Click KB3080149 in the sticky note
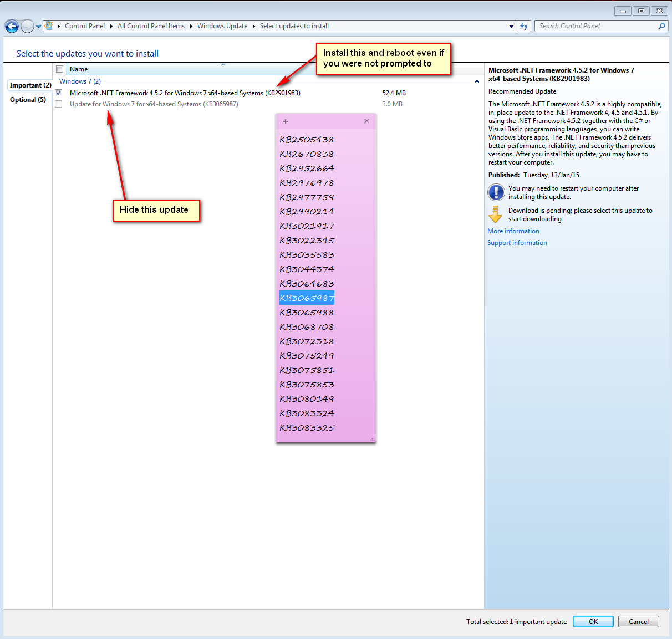This screenshot has width=672, height=639. (307, 399)
